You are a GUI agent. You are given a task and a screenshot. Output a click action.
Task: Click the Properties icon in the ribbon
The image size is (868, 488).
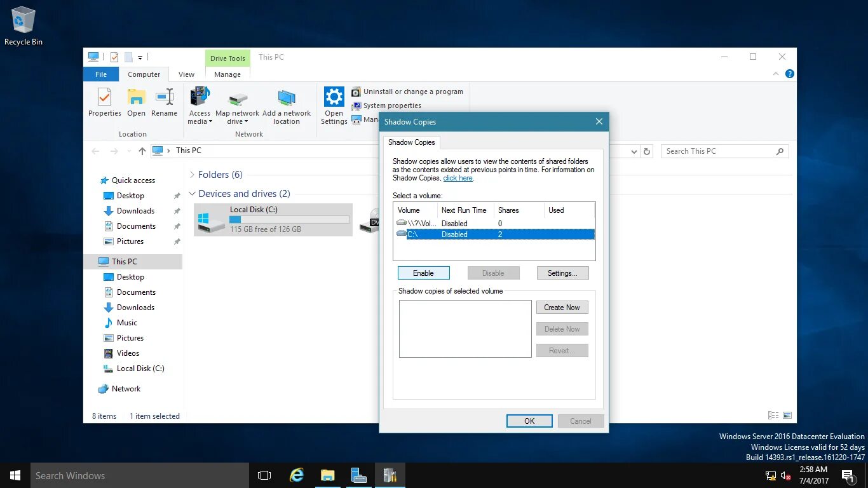click(x=104, y=97)
